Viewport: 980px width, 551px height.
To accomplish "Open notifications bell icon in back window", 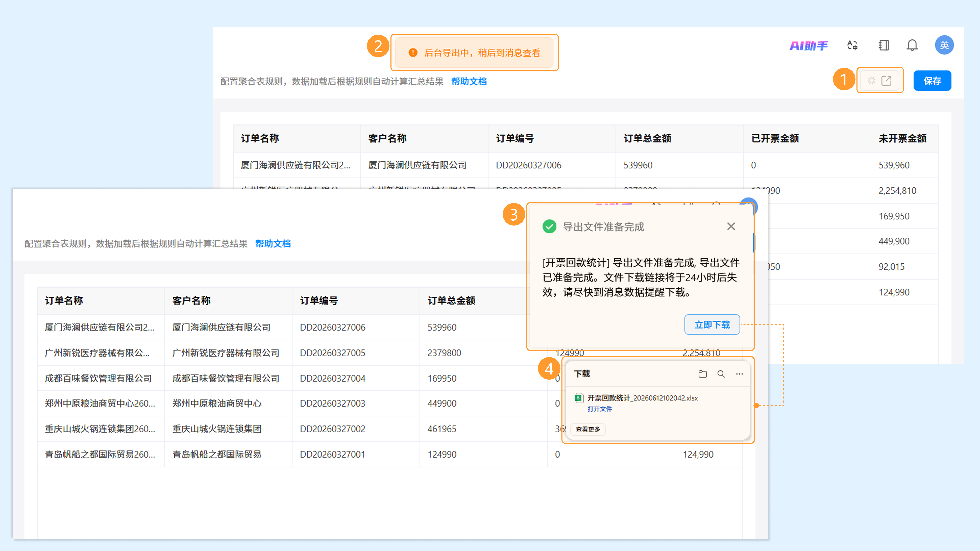I will pos(912,45).
